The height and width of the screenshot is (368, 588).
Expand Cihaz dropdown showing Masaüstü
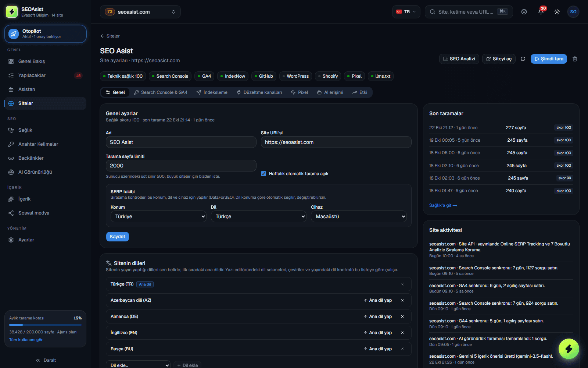click(x=359, y=216)
